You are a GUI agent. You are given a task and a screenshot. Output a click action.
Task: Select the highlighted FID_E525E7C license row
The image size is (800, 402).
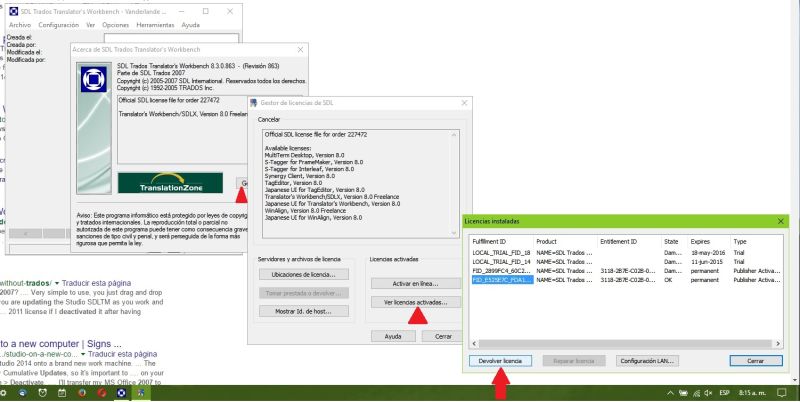coord(627,280)
